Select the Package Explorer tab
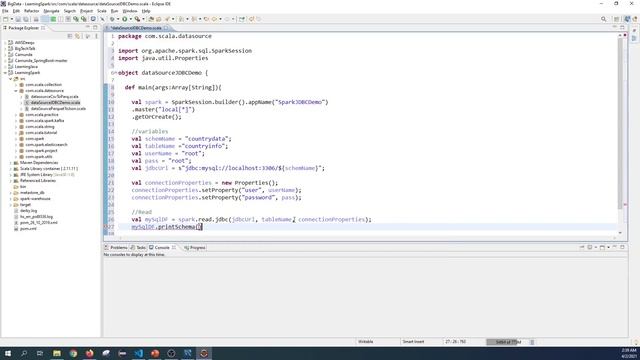The height and width of the screenshot is (360, 640). point(24,28)
